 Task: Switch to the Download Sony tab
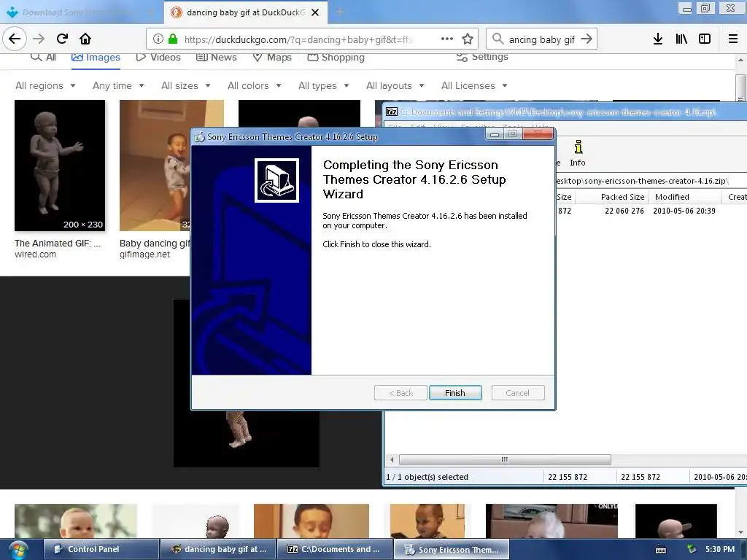[x=82, y=12]
